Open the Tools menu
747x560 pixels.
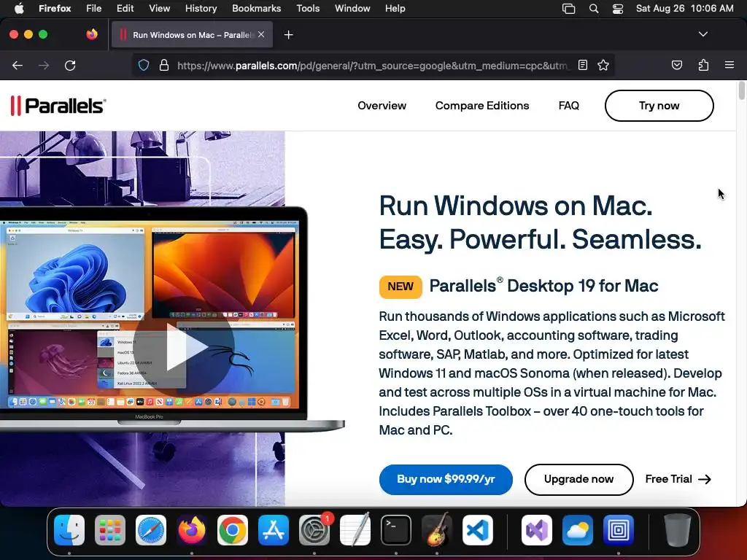pyautogui.click(x=308, y=9)
